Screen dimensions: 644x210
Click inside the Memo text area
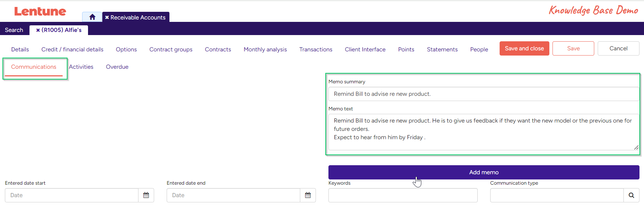484,132
